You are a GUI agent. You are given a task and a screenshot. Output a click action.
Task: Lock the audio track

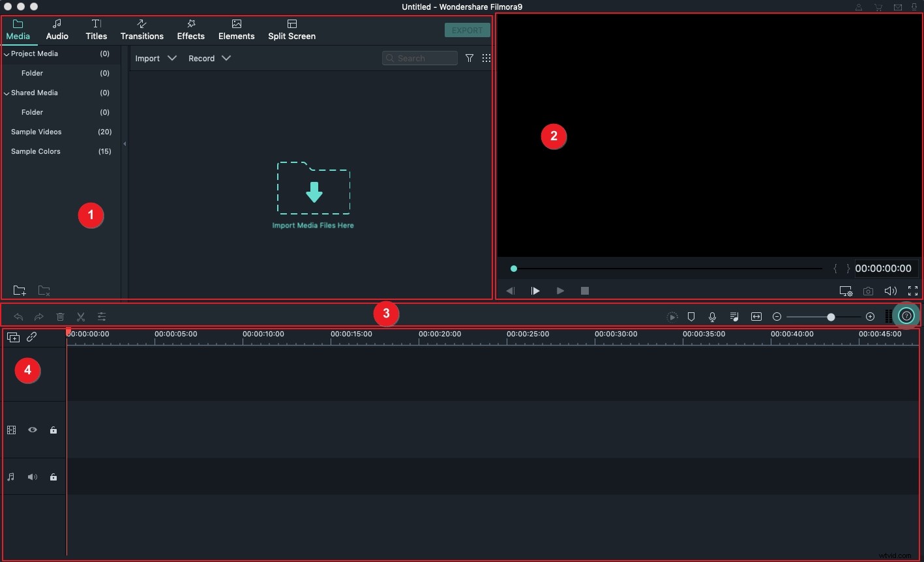click(53, 477)
